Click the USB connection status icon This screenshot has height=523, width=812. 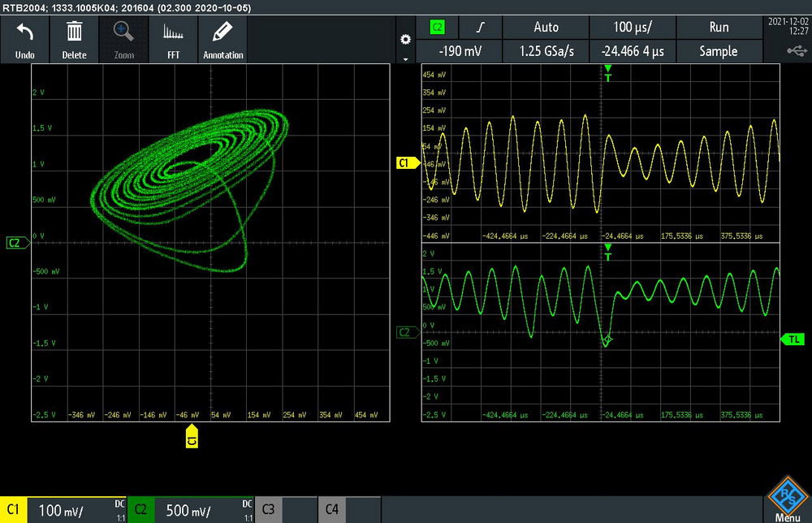tap(797, 50)
